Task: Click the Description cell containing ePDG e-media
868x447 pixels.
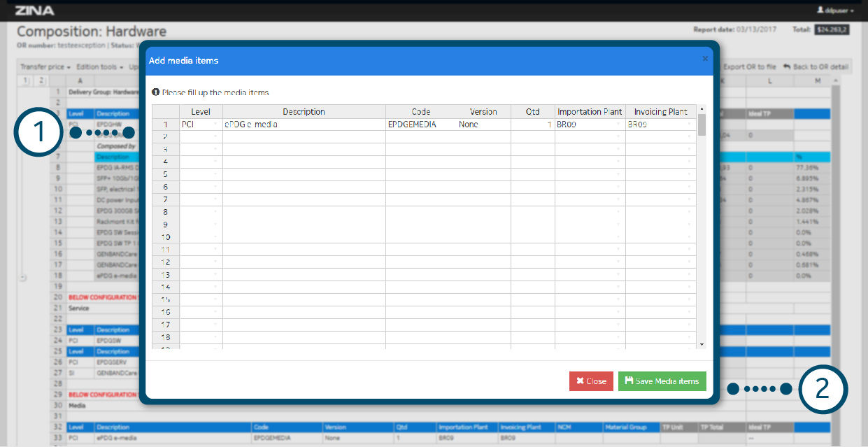Action: click(304, 125)
